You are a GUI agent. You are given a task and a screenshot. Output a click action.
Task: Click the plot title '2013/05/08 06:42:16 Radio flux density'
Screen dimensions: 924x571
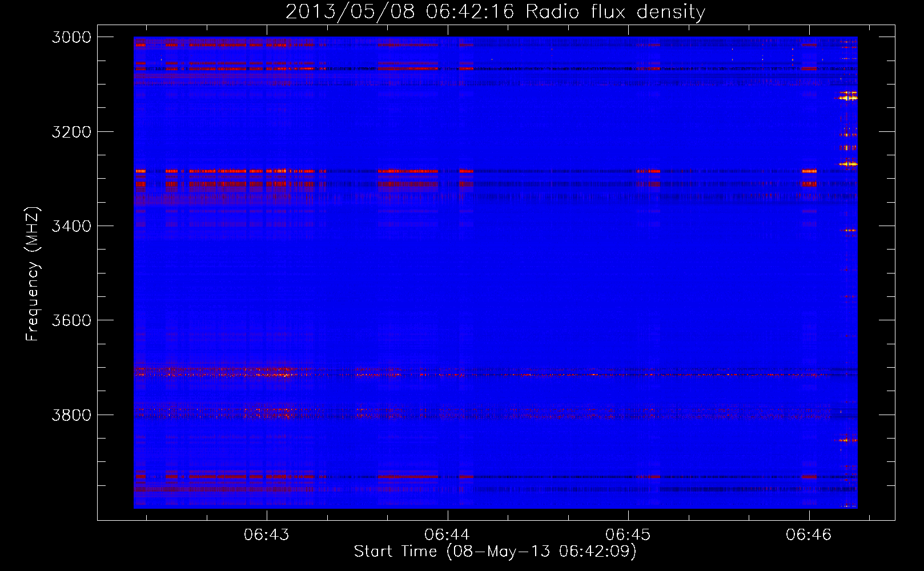point(495,12)
